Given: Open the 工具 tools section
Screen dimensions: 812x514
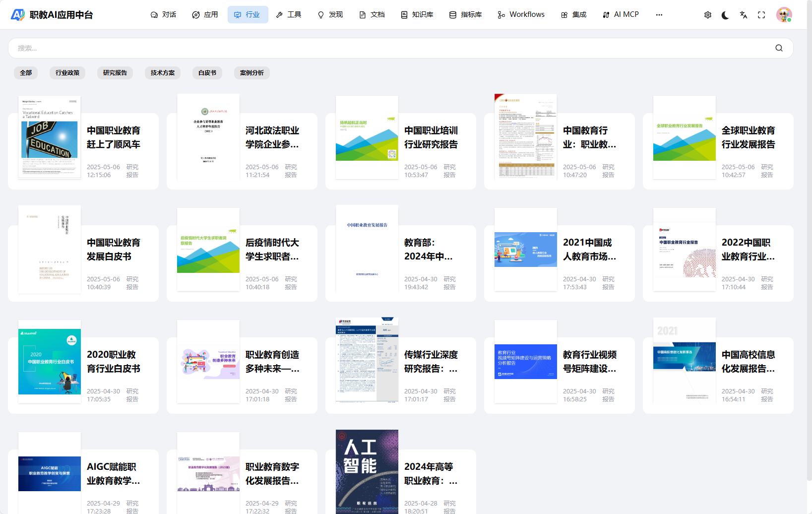Looking at the screenshot, I should 289,14.
